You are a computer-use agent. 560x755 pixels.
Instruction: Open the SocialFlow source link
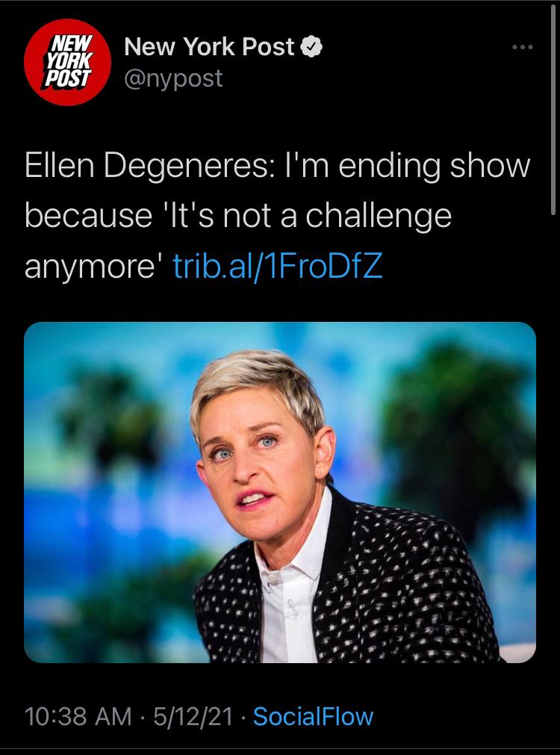click(x=313, y=716)
